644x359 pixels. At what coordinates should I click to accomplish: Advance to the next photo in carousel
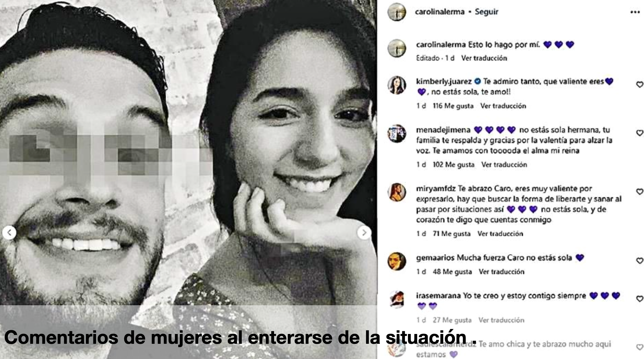364,233
